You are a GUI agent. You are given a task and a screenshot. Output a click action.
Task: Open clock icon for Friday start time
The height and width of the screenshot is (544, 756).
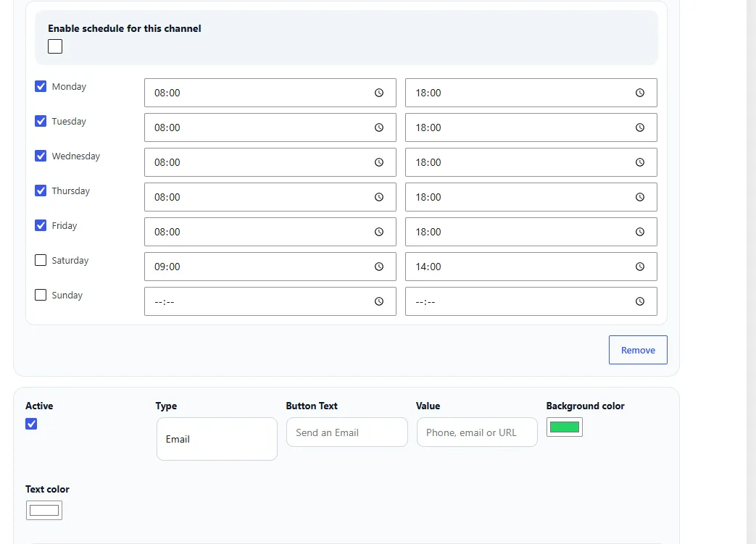pyautogui.click(x=379, y=231)
